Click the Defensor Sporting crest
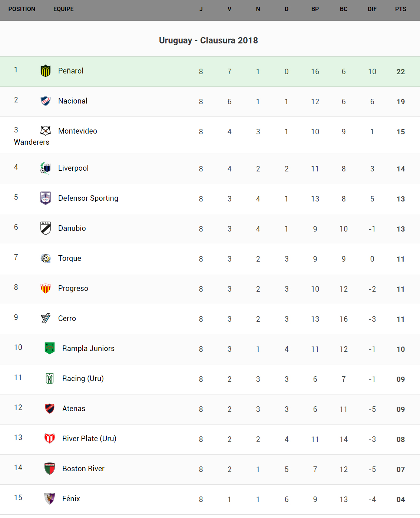The height and width of the screenshot is (518, 420). (x=46, y=198)
